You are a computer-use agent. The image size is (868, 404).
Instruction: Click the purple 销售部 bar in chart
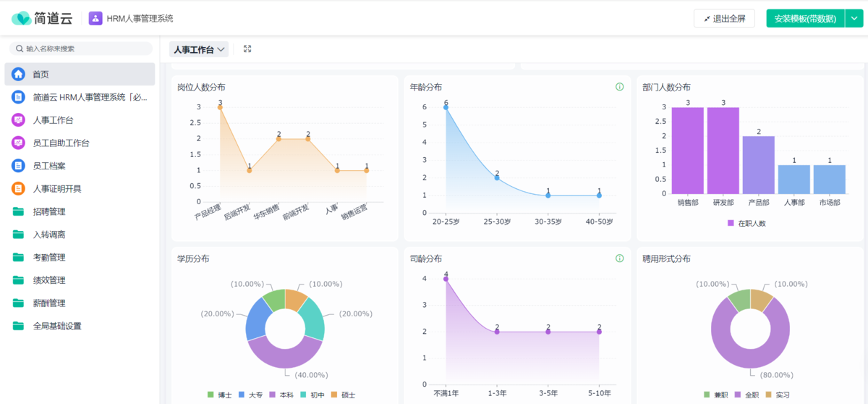pyautogui.click(x=687, y=151)
